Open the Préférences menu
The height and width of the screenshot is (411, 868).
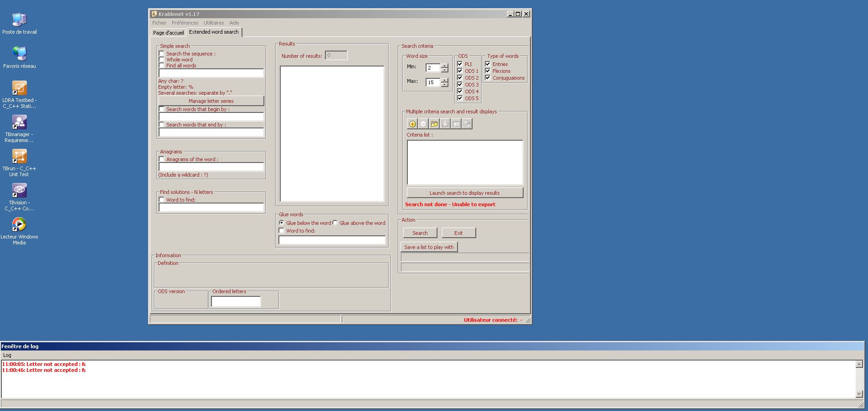185,23
